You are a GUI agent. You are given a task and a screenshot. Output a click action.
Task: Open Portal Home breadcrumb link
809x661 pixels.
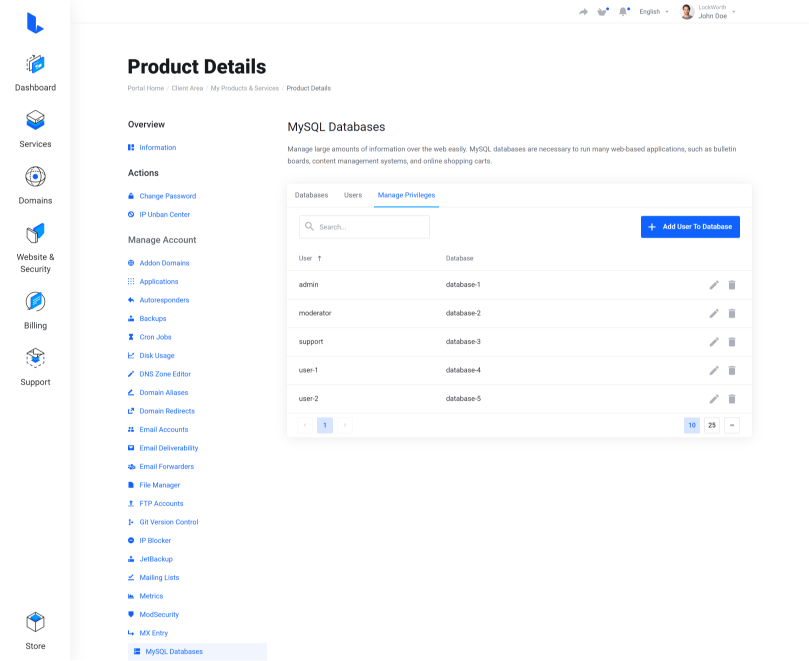[145, 88]
